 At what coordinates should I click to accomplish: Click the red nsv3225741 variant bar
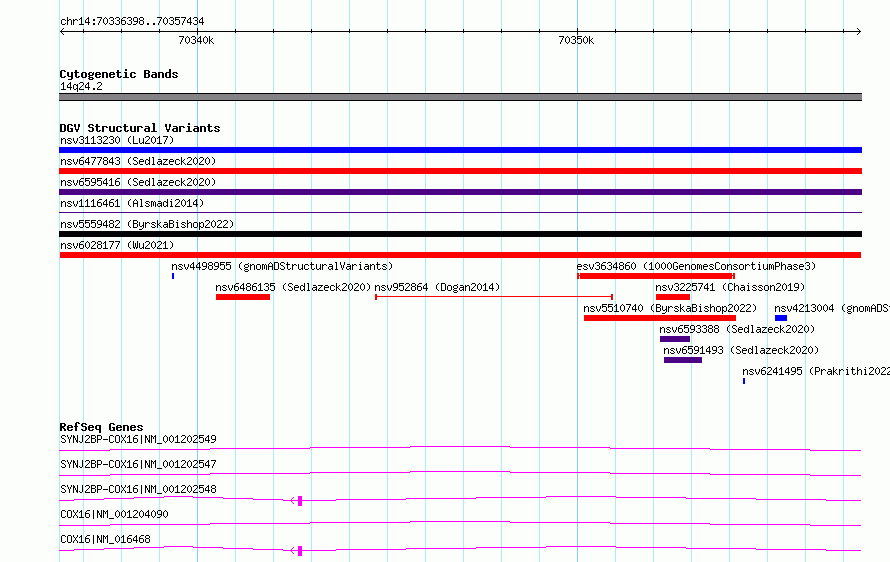[673, 297]
